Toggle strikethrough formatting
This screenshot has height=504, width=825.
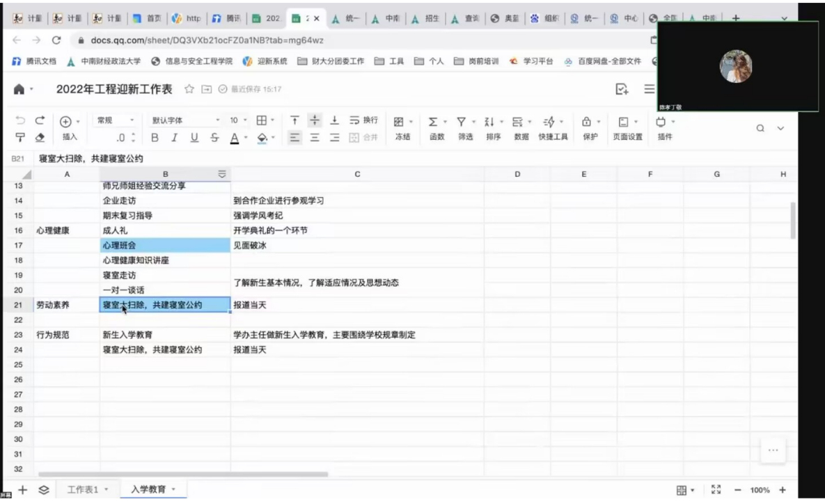214,137
